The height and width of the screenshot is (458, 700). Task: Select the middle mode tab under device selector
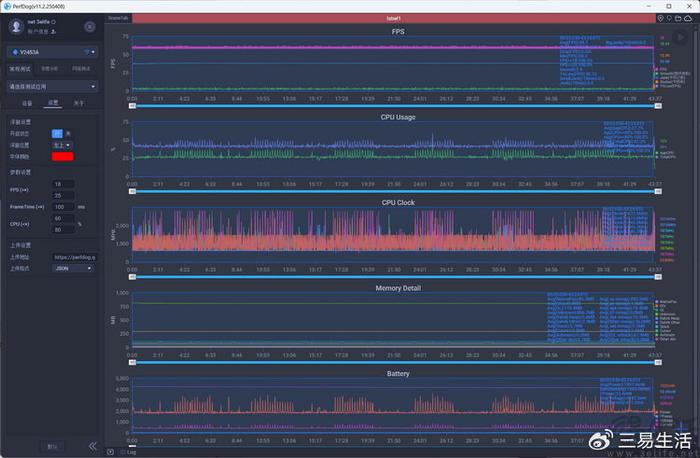click(x=50, y=69)
